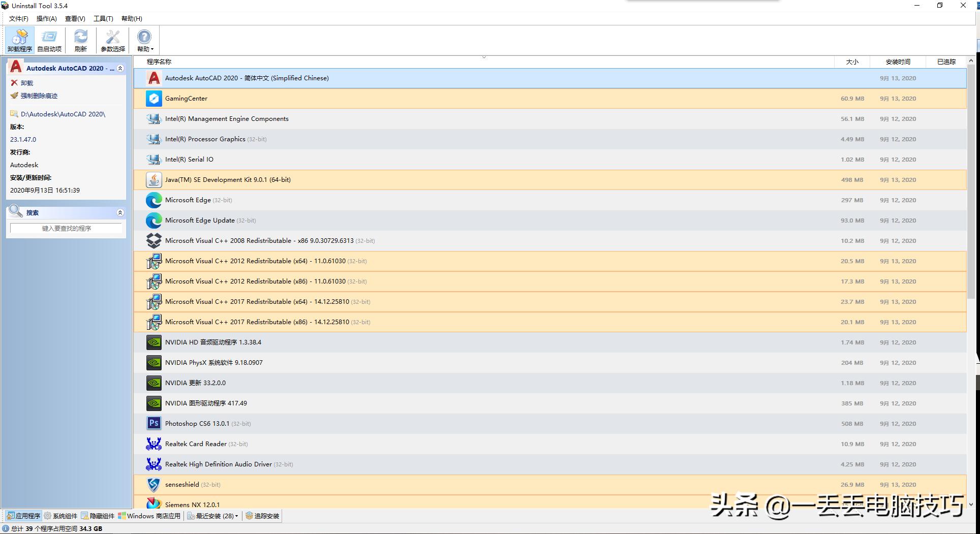The image size is (980, 534).
Task: Open 参数选择 preferences from the toolbar
Action: pyautogui.click(x=113, y=40)
